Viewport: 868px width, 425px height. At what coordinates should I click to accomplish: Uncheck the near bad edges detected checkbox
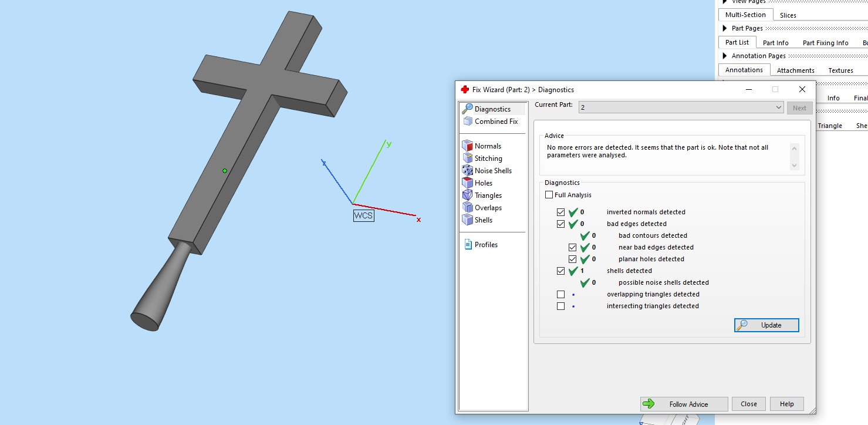[x=572, y=247]
